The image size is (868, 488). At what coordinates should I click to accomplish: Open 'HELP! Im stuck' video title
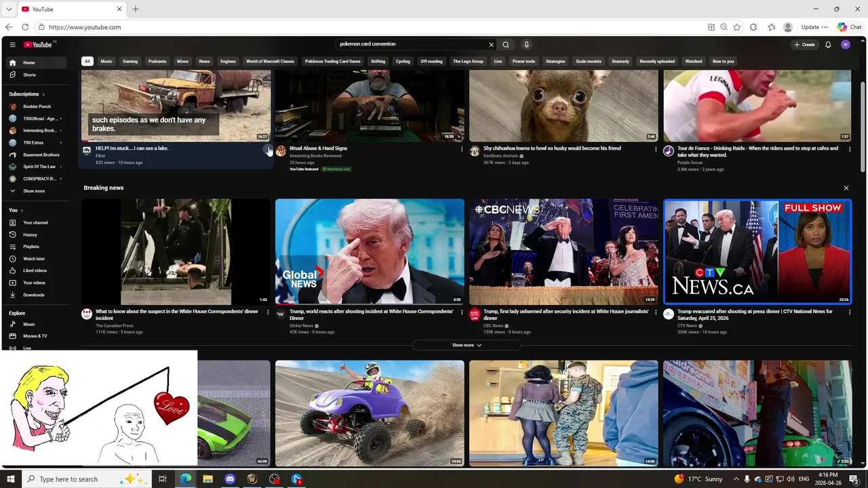(x=132, y=148)
